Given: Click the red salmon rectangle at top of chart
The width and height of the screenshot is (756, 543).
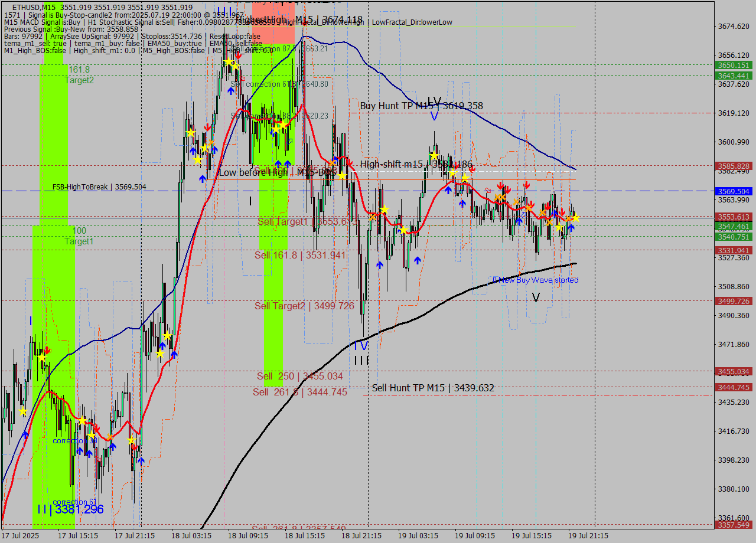Looking at the screenshot, I should pos(273,22).
